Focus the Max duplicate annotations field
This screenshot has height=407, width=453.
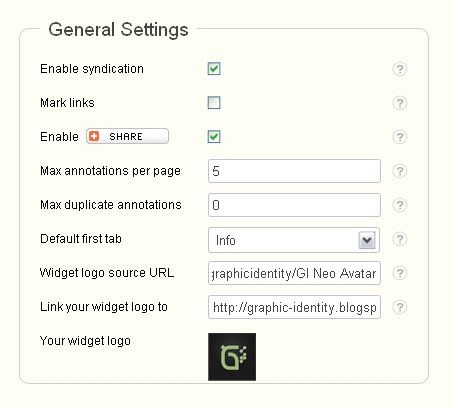[294, 205]
